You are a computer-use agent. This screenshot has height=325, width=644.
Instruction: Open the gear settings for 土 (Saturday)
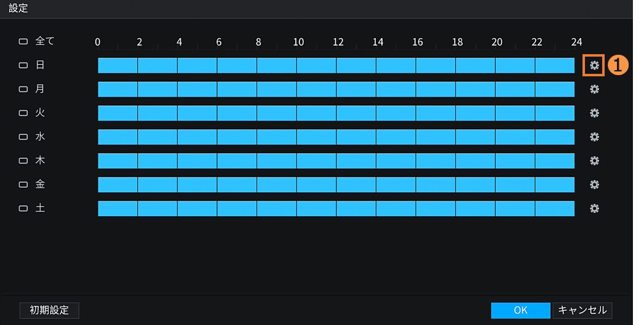(x=594, y=208)
